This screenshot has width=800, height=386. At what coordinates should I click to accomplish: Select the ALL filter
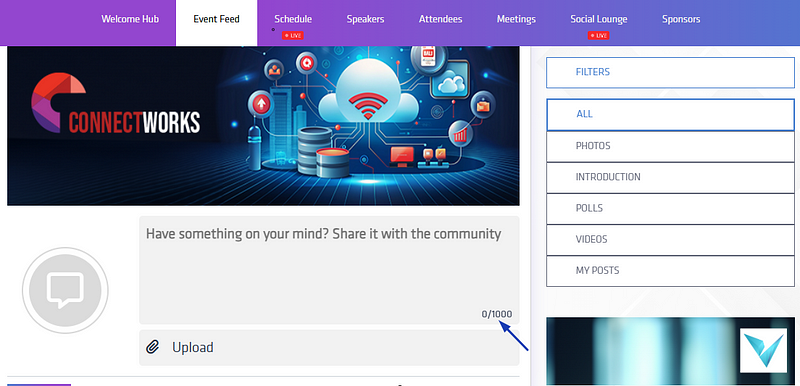pyautogui.click(x=670, y=115)
